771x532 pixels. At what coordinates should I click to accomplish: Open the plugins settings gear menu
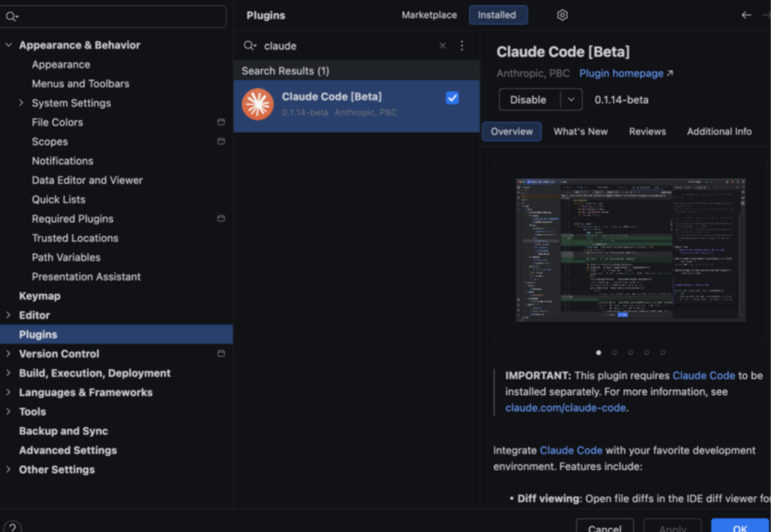point(562,15)
